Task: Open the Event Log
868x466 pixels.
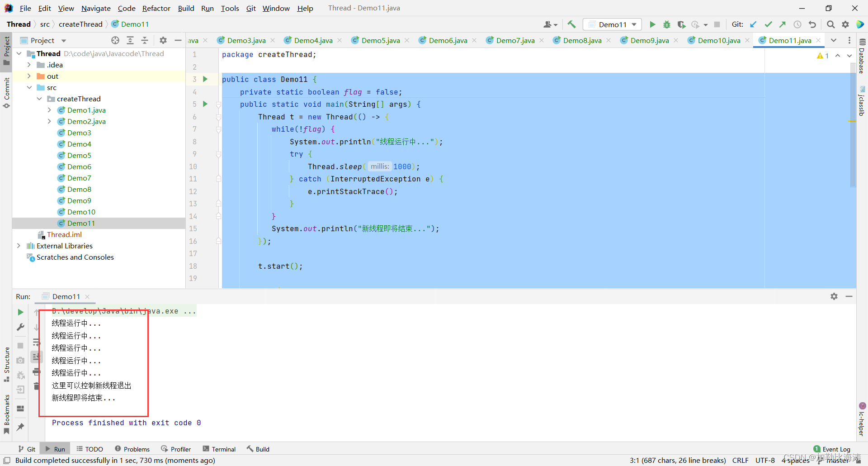Action: (832, 449)
